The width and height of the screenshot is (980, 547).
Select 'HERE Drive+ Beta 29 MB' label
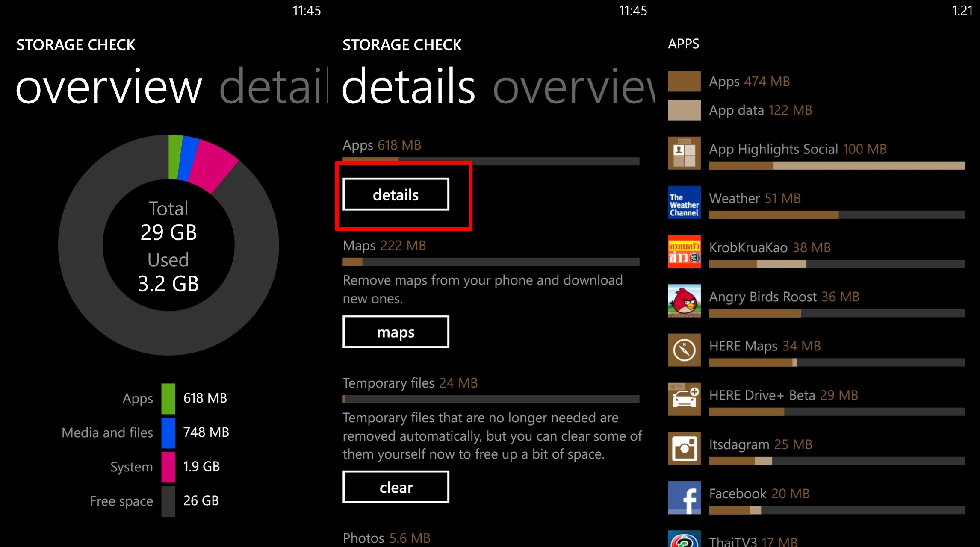(x=783, y=395)
